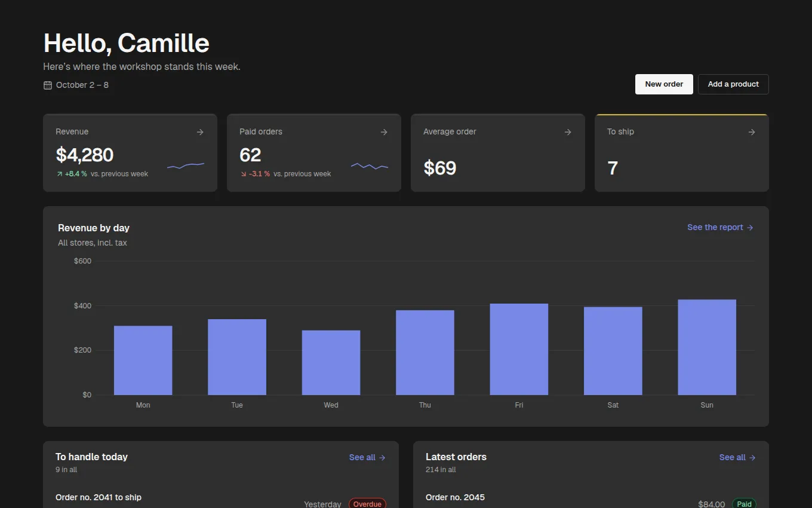Screen dimensions: 812x508
Task: Select the Fri revenue bar
Action: click(x=519, y=349)
